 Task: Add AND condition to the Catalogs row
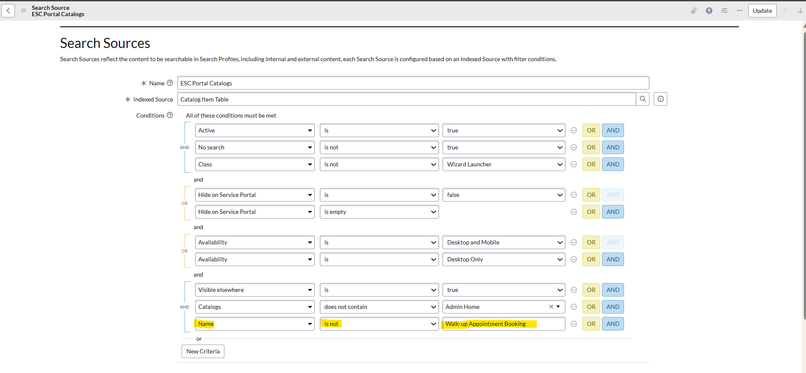[x=613, y=307]
